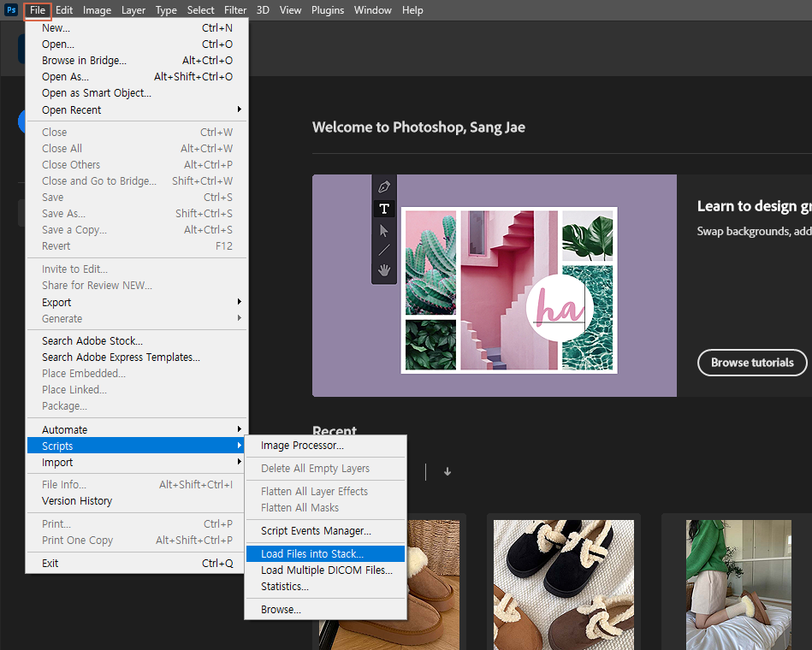Select Statistics... script
This screenshot has width=812, height=650.
pos(325,587)
